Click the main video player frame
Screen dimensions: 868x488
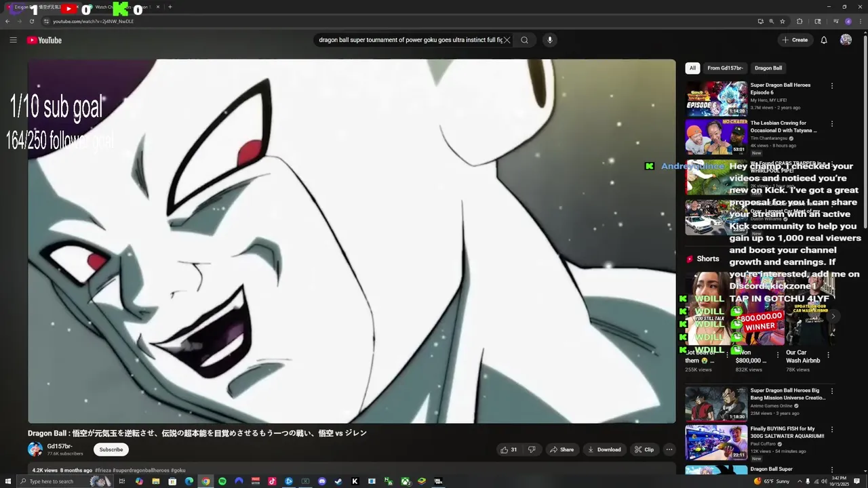(x=351, y=241)
